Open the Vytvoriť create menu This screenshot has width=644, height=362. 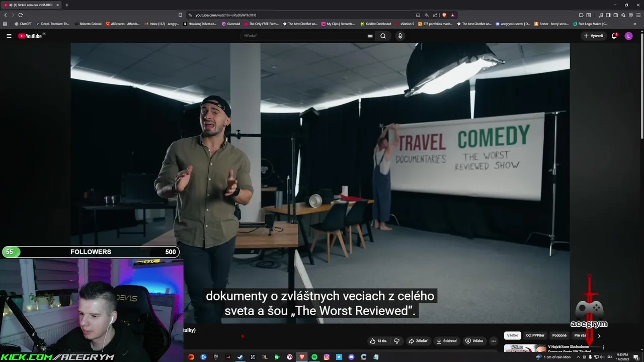click(593, 36)
